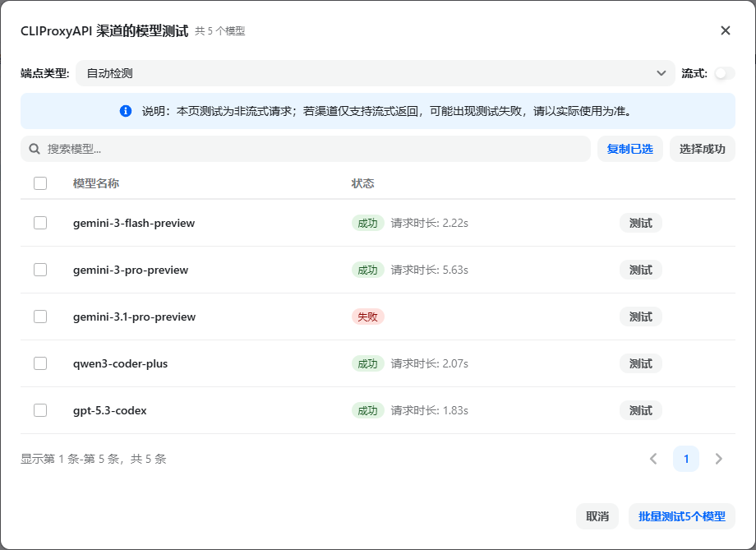
Task: Focus the 搜索模型 search field
Action: coord(312,149)
